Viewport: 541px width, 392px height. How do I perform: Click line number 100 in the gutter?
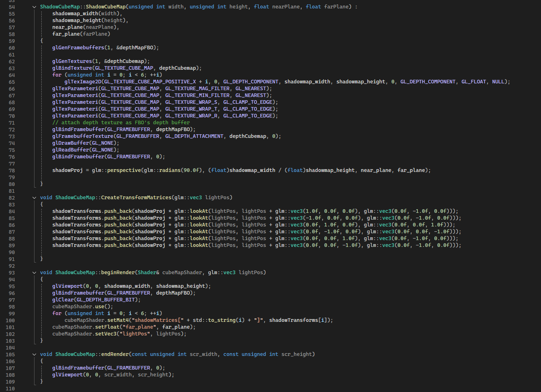tap(10, 320)
